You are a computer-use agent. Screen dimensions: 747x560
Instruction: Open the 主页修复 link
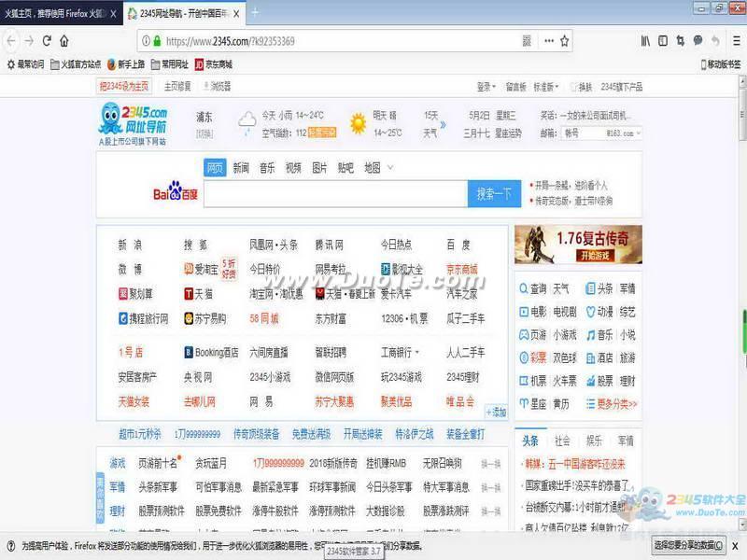click(177, 86)
